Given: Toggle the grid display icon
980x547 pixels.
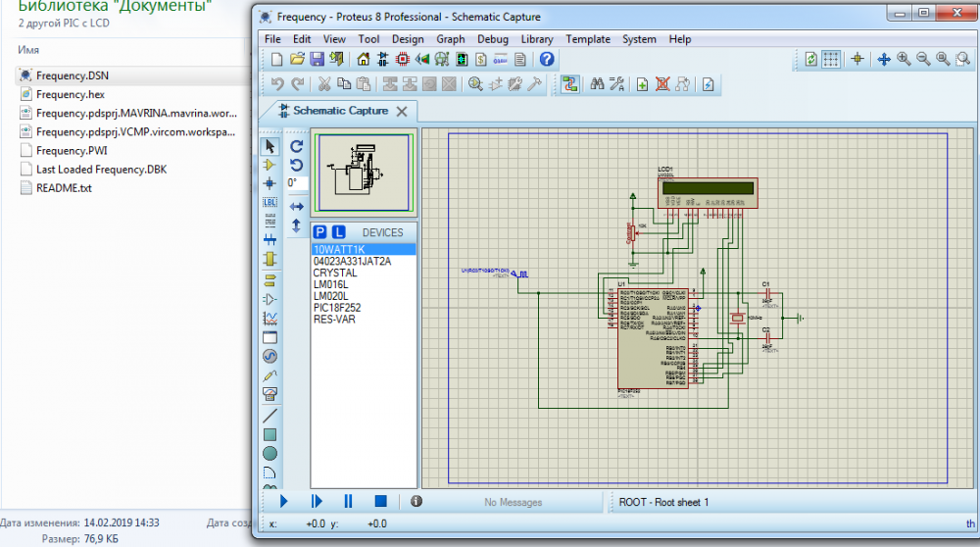Looking at the screenshot, I should point(831,60).
